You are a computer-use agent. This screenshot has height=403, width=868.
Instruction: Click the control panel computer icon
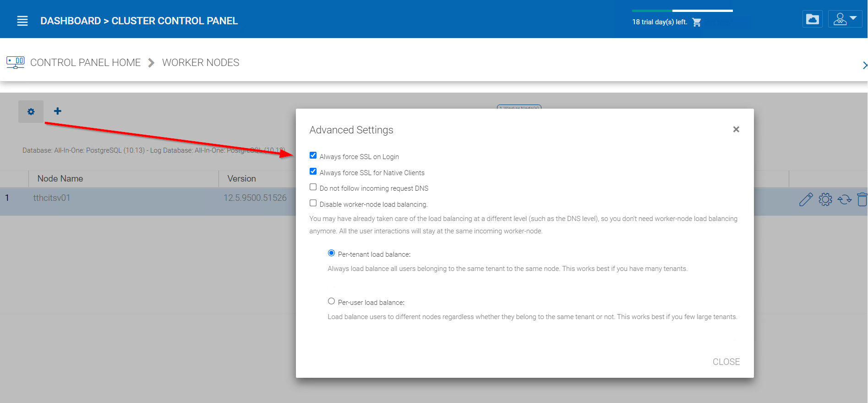pos(16,62)
